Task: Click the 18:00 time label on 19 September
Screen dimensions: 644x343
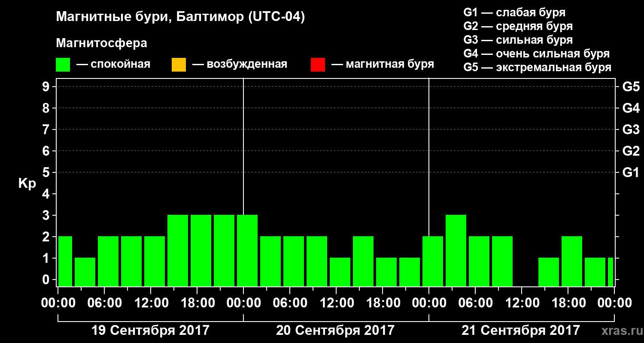Action: tap(197, 303)
